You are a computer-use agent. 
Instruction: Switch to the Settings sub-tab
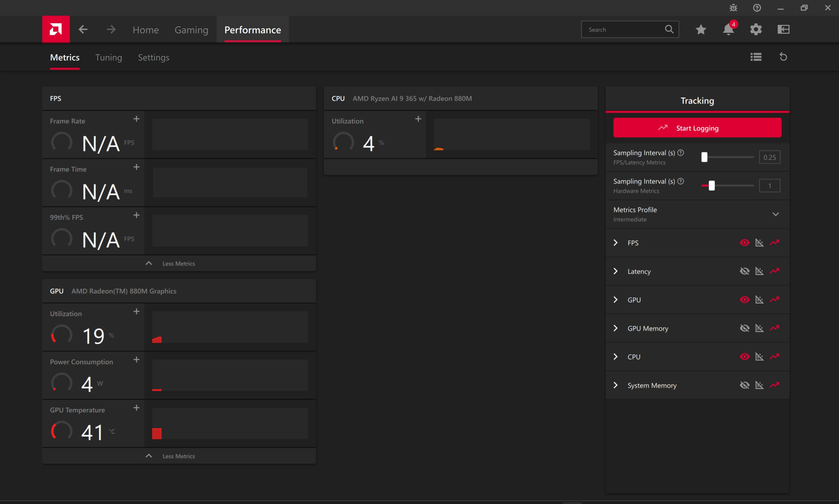click(x=154, y=57)
